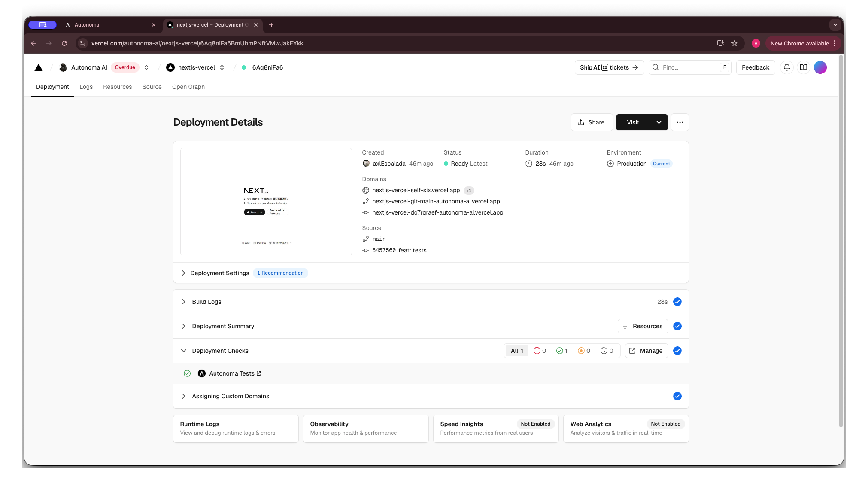Click the Manage checks button
The width and height of the screenshot is (868, 497).
[x=646, y=351]
